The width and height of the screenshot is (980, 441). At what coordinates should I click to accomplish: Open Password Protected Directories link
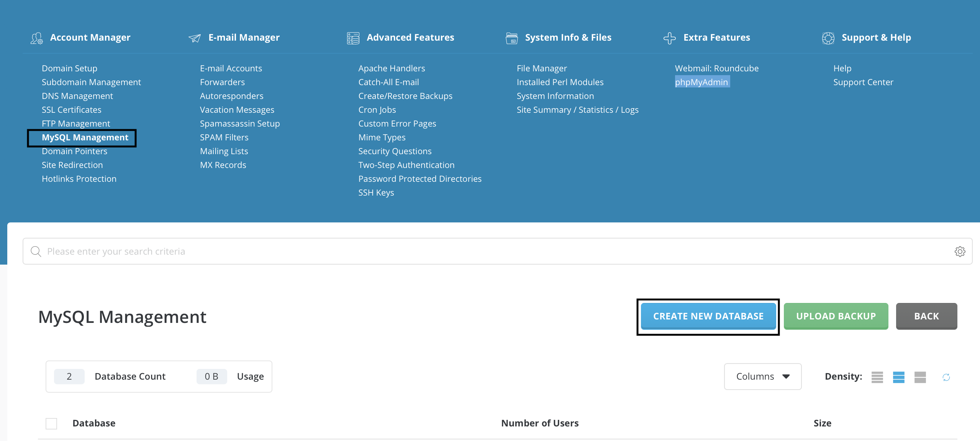pos(420,179)
